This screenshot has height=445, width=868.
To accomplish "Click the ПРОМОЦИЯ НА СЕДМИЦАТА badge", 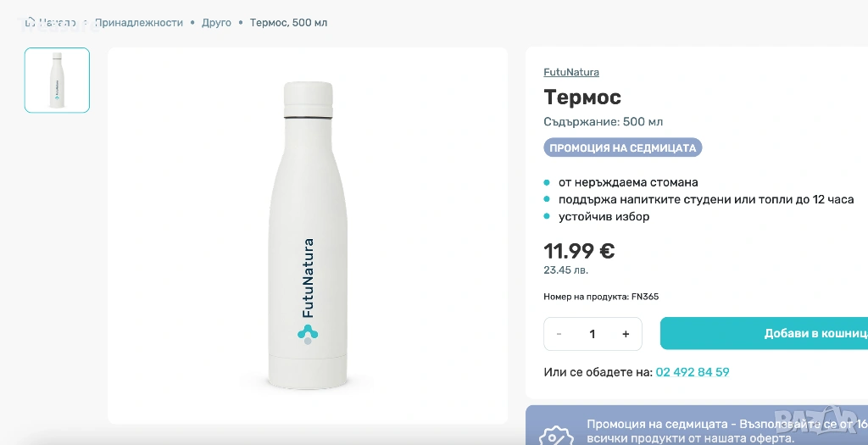I will coord(622,148).
